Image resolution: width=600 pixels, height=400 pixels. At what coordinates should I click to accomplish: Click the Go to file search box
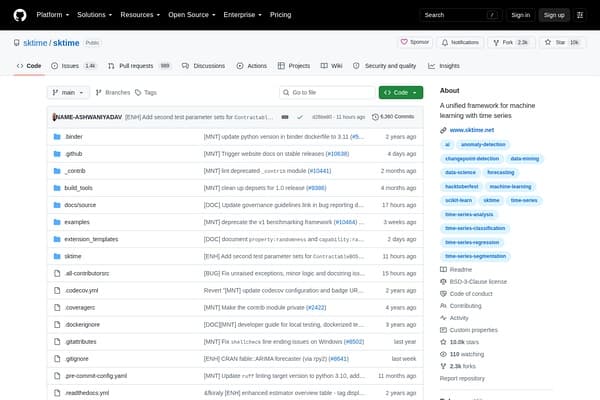(327, 93)
